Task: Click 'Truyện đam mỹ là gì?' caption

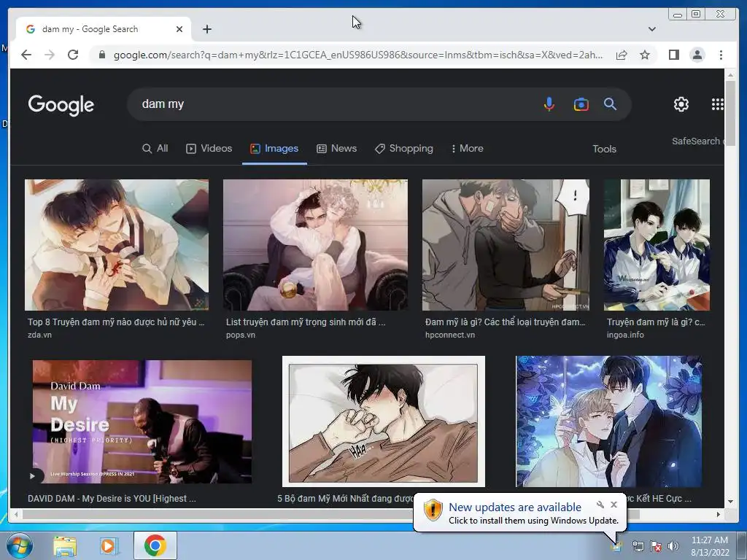Action: click(x=656, y=322)
